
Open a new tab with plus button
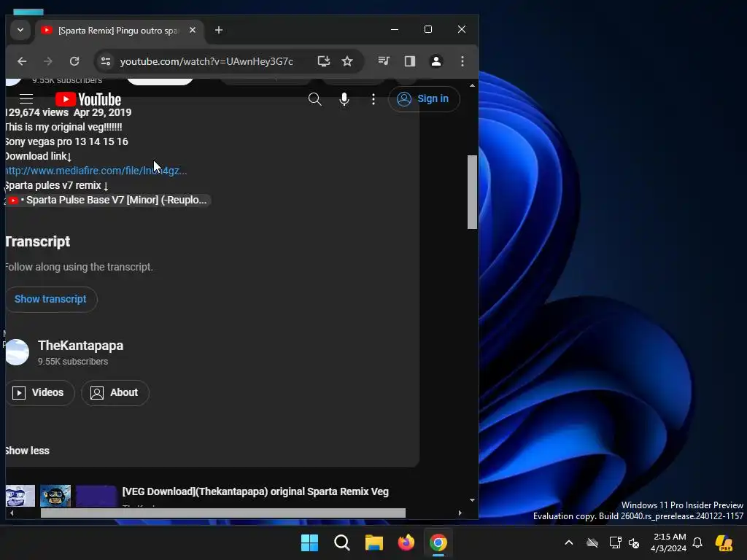point(219,30)
